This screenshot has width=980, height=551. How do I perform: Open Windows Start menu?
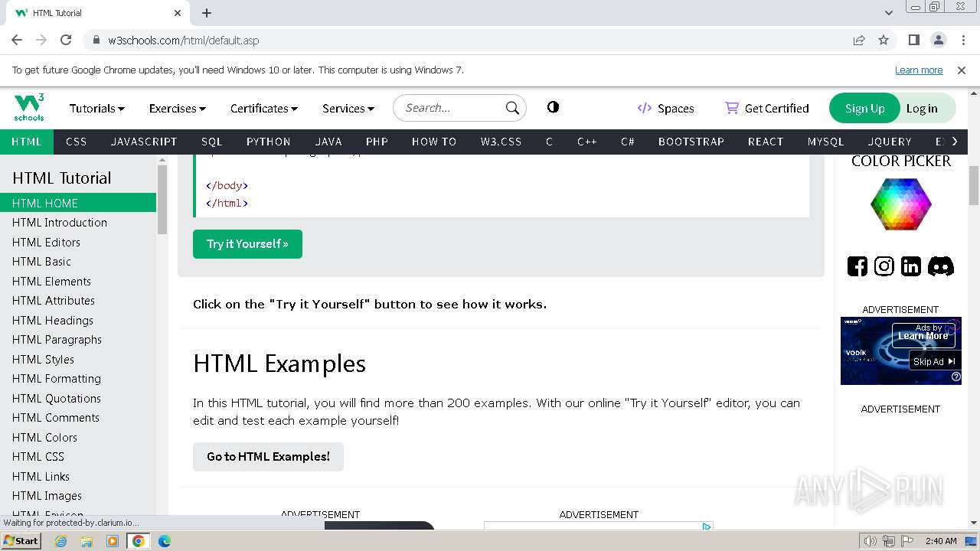point(21,540)
